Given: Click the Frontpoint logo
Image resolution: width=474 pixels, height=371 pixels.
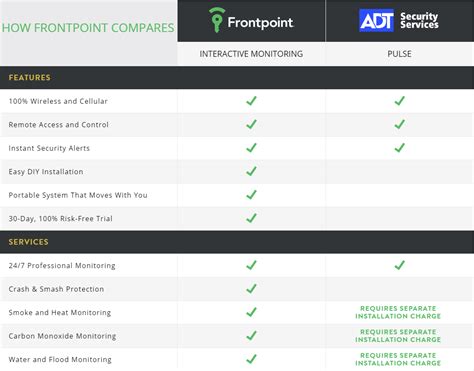Looking at the screenshot, I should (x=251, y=21).
